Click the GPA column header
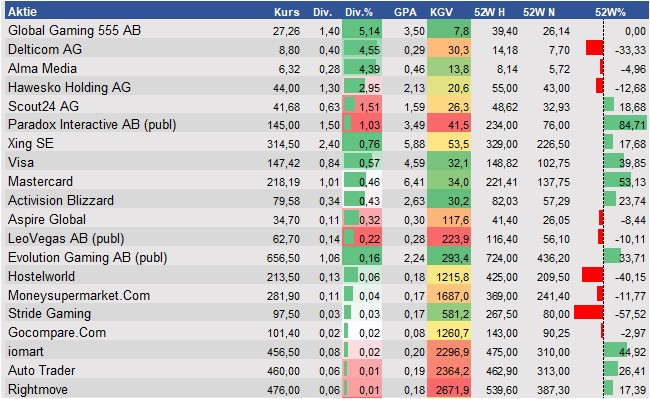The height and width of the screenshot is (399, 650). pos(405,12)
